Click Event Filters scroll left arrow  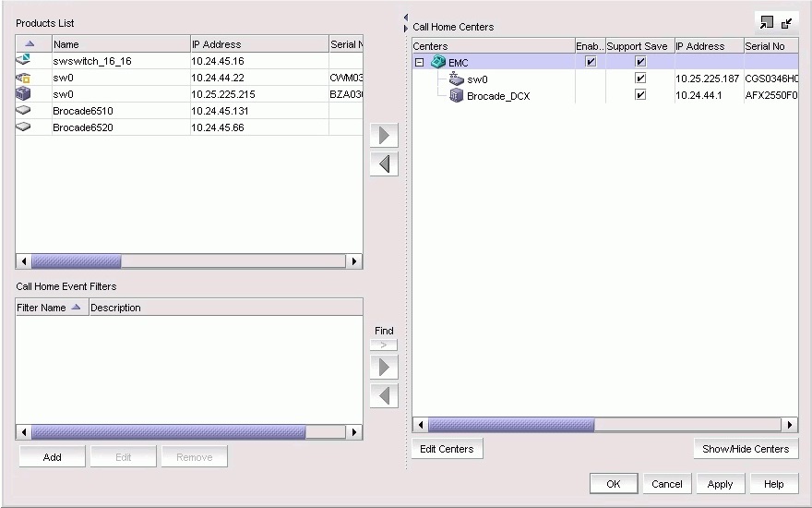pyautogui.click(x=23, y=432)
